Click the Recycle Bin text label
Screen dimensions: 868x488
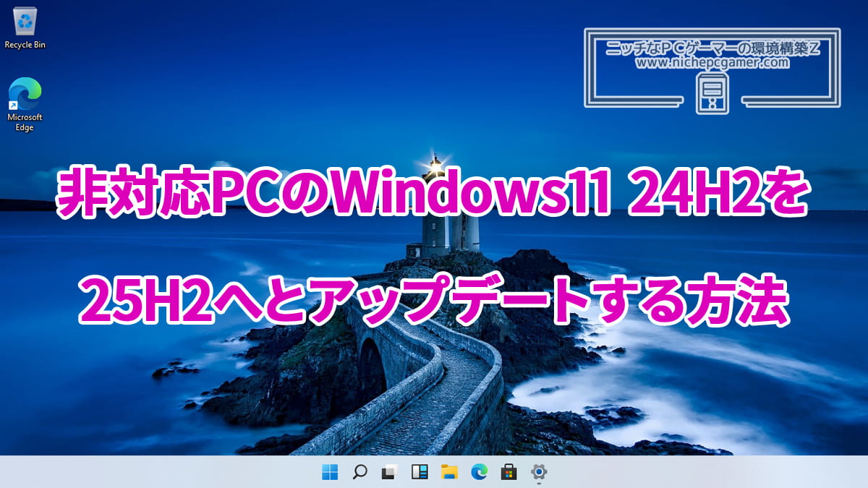[25, 45]
